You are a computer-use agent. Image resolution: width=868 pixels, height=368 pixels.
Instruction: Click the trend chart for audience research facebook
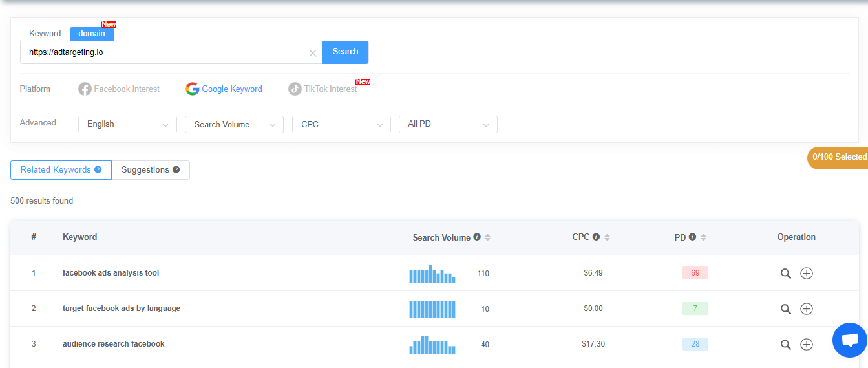pyautogui.click(x=432, y=345)
